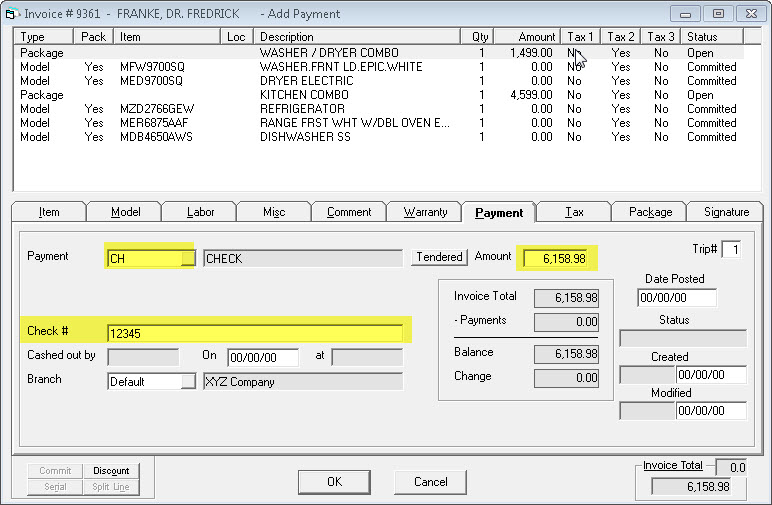Click the XYZ Company branch name field
This screenshot has width=772, height=505.
(x=303, y=381)
